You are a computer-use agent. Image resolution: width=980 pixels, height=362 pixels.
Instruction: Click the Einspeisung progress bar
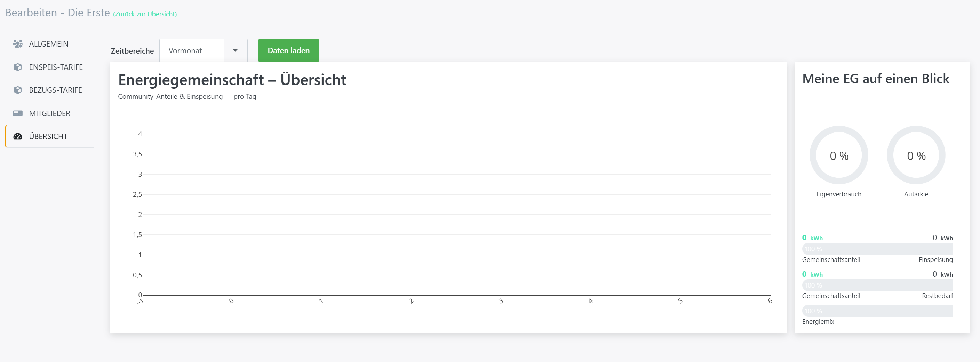coord(877,249)
